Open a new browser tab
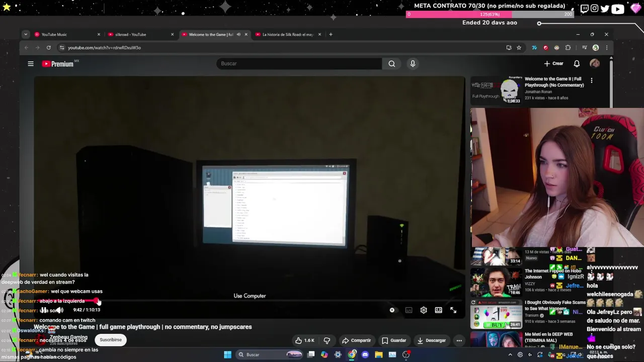 (331, 35)
